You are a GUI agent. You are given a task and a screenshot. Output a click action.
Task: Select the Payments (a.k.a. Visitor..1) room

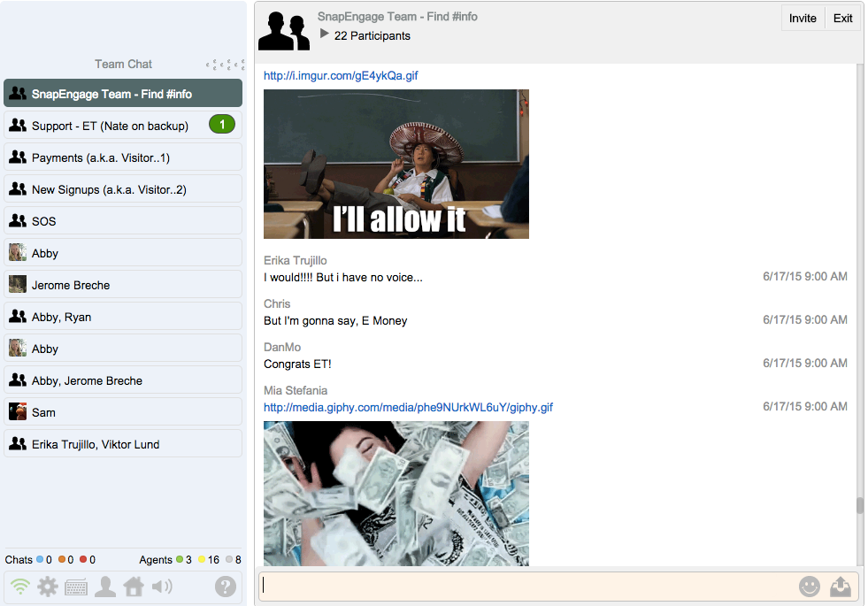coord(100,157)
